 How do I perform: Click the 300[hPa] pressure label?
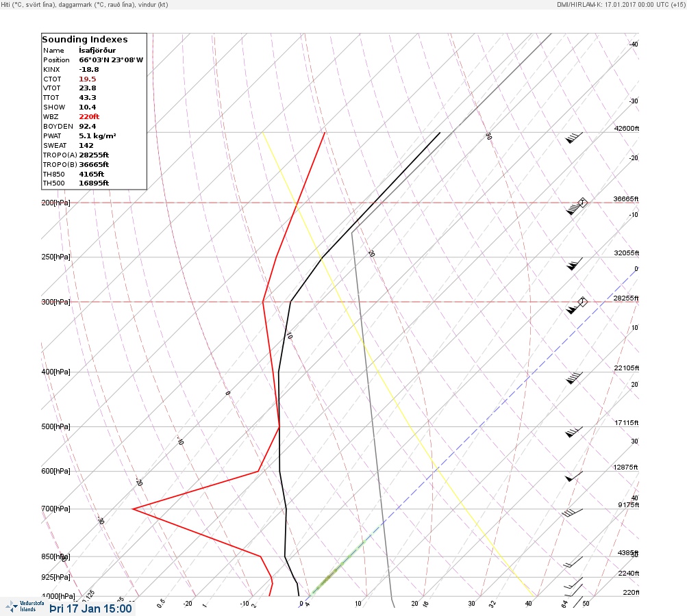click(55, 302)
